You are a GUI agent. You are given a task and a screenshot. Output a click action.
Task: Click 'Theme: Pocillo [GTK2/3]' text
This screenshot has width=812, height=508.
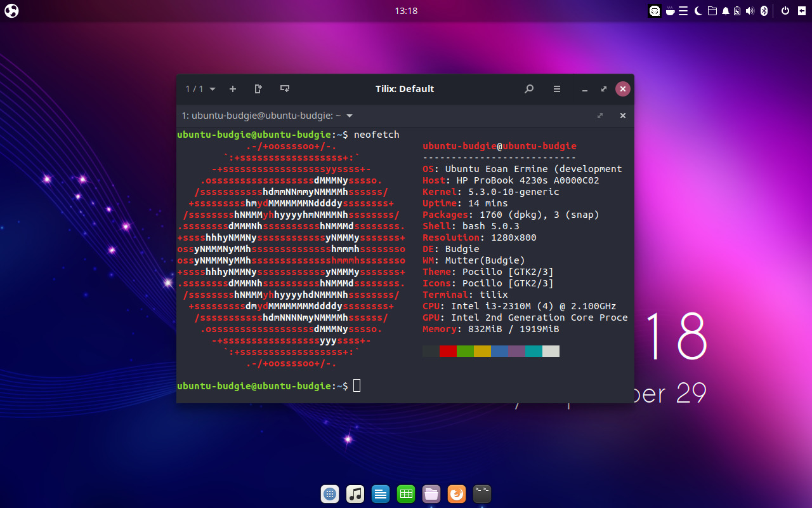pyautogui.click(x=488, y=272)
